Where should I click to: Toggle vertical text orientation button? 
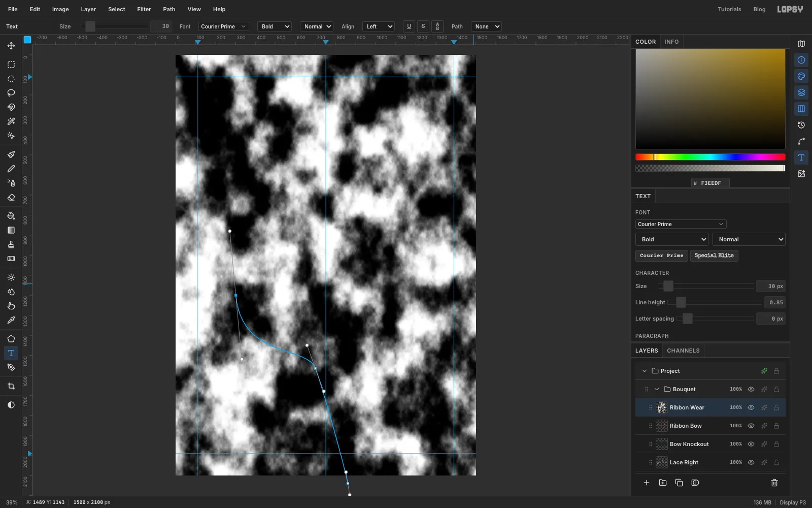tap(437, 26)
